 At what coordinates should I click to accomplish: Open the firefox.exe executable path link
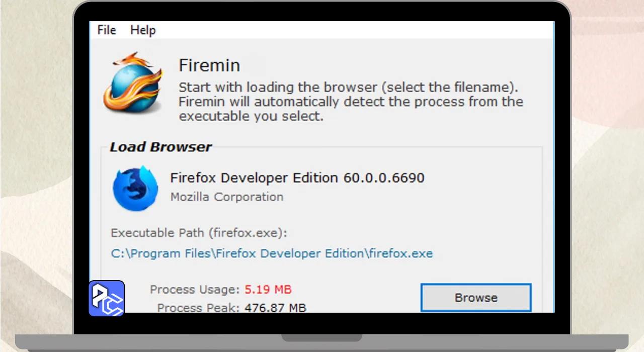click(x=272, y=253)
